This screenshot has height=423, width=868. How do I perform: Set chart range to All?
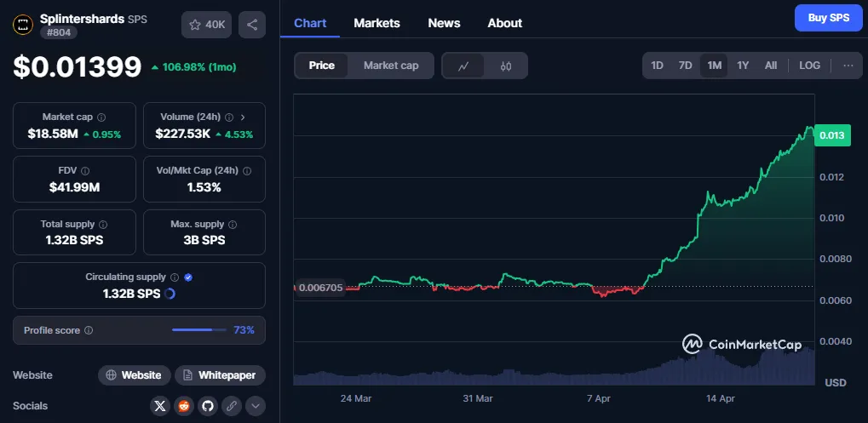pos(771,66)
